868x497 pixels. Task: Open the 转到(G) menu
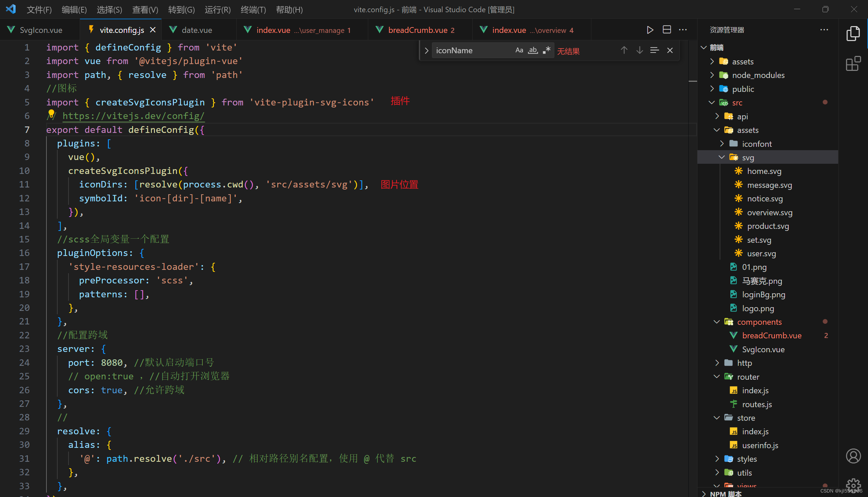click(181, 9)
